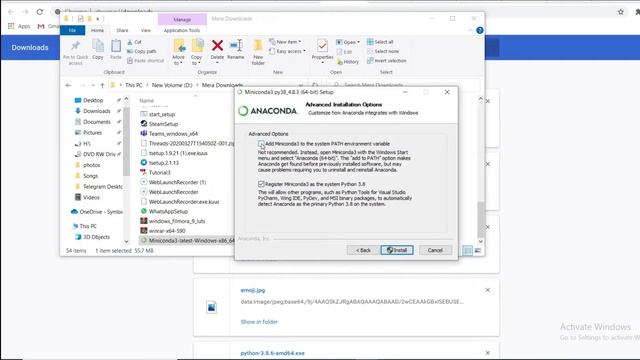Open Pictures in navigation pane
Screen dimensions: 640x360
(x=92, y=133)
